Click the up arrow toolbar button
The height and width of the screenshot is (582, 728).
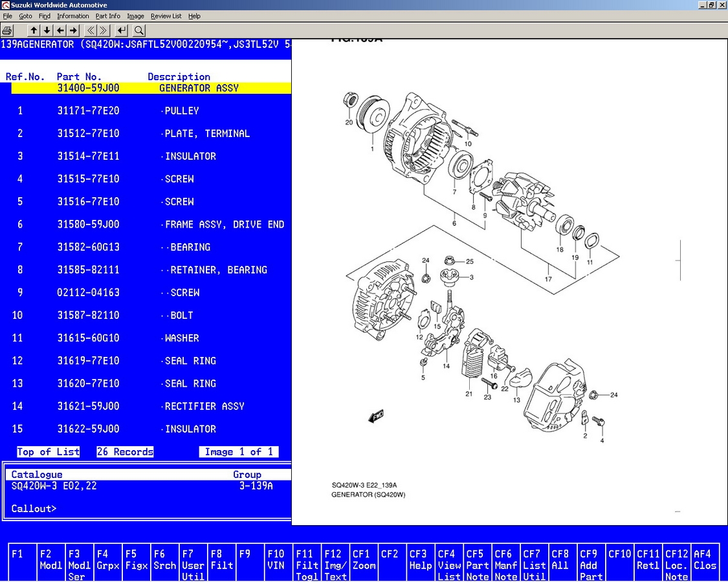point(34,30)
